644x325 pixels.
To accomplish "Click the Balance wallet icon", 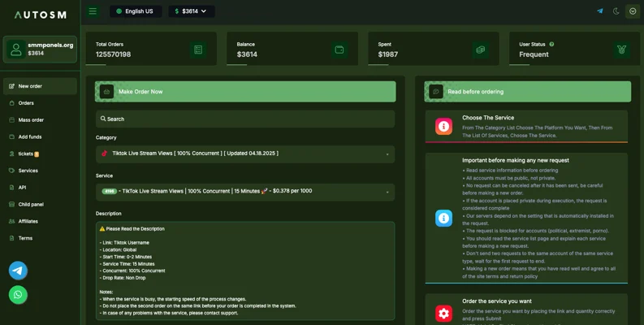I will [339, 50].
